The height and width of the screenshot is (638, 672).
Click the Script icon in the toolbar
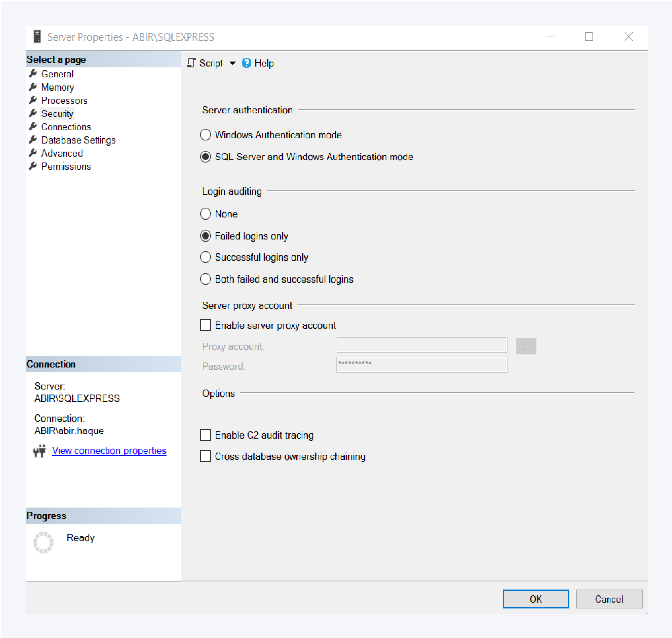[x=191, y=63]
